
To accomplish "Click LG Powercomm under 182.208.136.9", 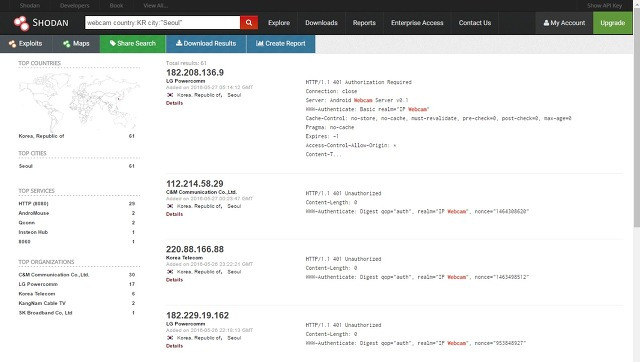I will click(x=186, y=81).
